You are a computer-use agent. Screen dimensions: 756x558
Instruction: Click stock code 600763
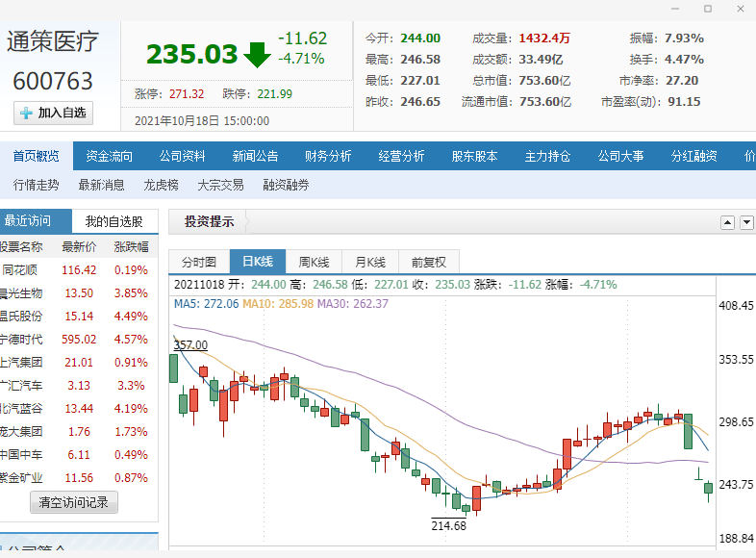click(x=53, y=81)
